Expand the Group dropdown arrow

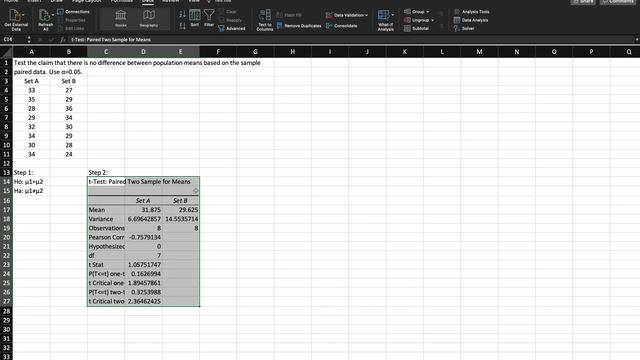pos(428,12)
